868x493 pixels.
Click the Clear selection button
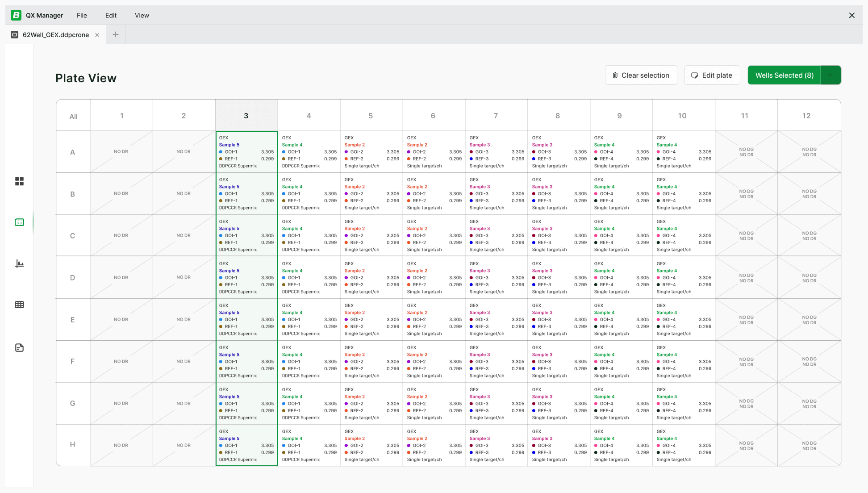tap(641, 75)
